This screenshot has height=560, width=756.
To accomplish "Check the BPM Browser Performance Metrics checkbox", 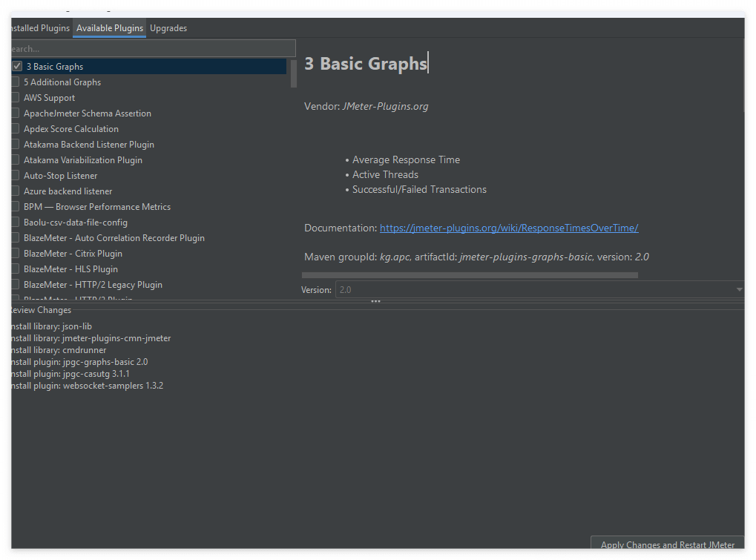I will [16, 207].
